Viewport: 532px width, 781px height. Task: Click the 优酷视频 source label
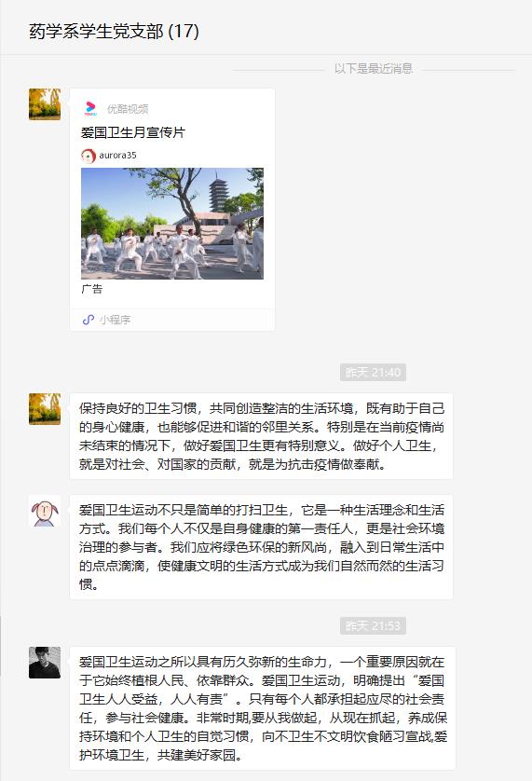(x=128, y=109)
